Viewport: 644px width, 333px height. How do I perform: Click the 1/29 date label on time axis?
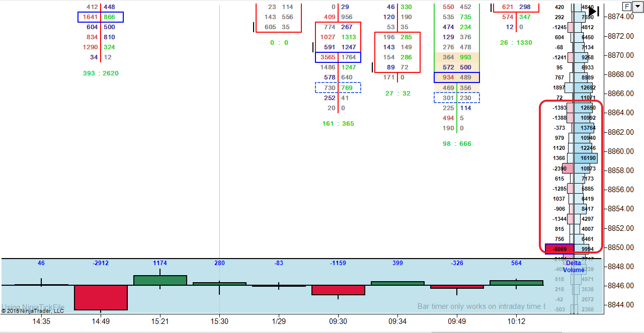279,321
